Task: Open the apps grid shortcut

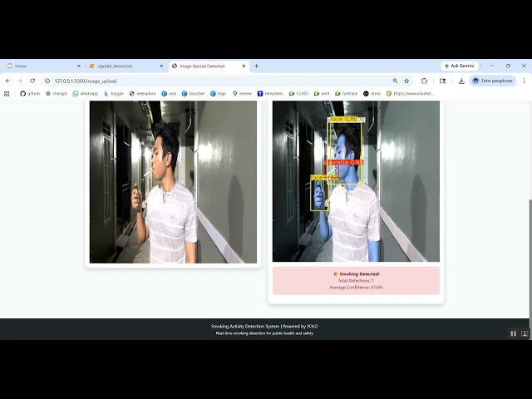Action: point(7,94)
